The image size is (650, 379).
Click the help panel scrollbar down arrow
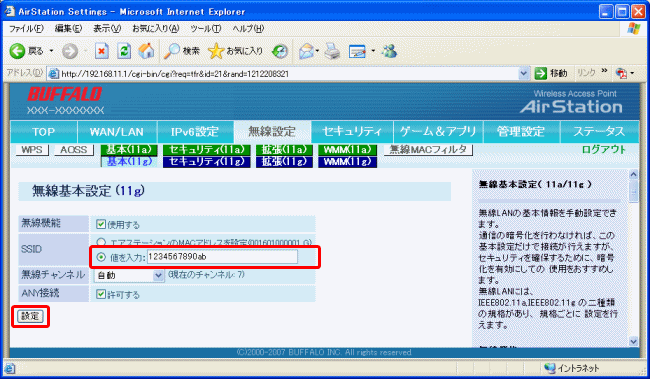pyautogui.click(x=633, y=341)
